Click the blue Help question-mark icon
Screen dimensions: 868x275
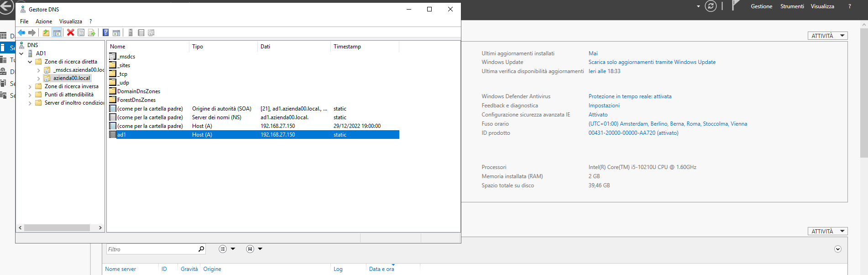(106, 32)
